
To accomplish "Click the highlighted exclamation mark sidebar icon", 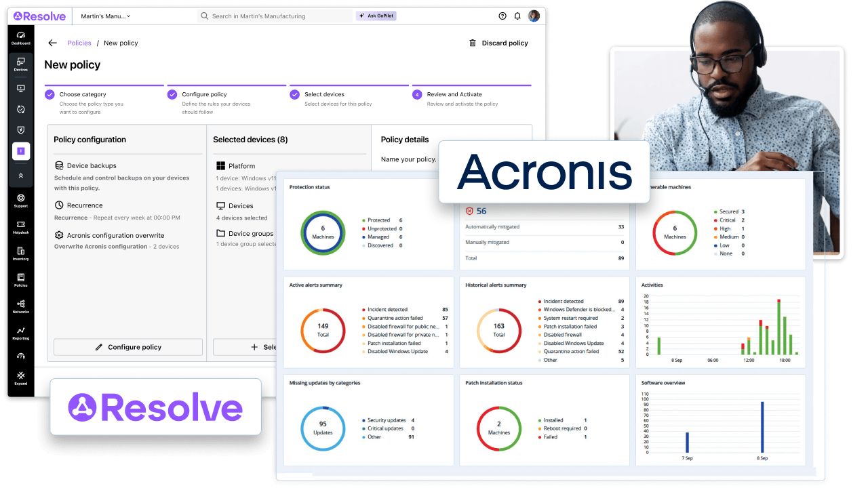I will (20, 151).
